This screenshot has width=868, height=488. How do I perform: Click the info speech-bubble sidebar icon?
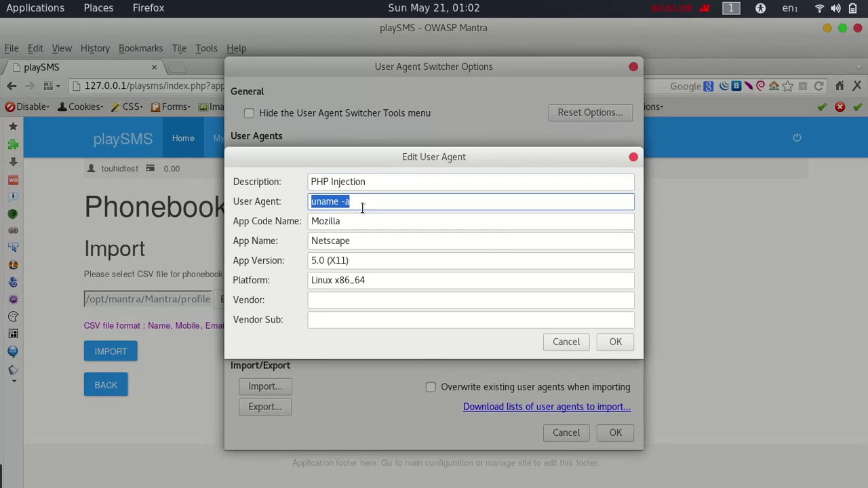coord(13,196)
